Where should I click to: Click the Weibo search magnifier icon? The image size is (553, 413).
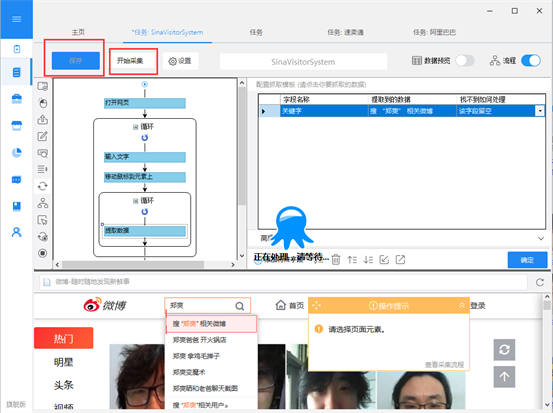tap(240, 306)
